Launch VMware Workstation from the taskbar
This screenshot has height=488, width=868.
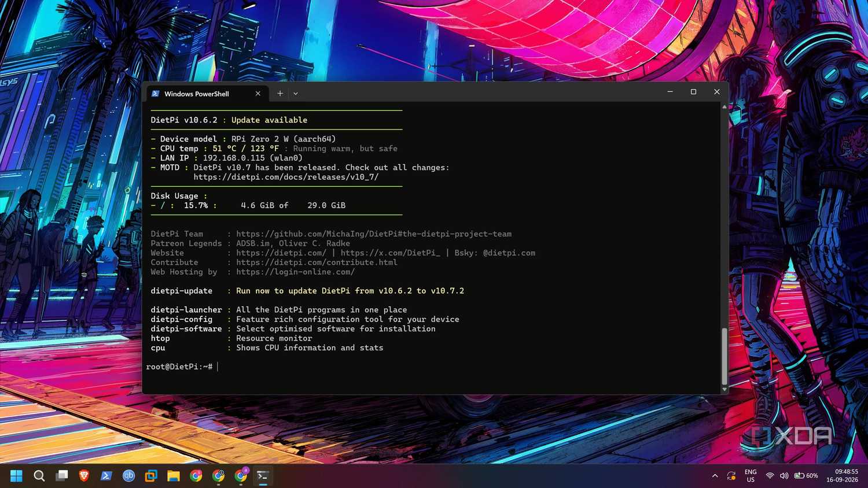tap(151, 476)
